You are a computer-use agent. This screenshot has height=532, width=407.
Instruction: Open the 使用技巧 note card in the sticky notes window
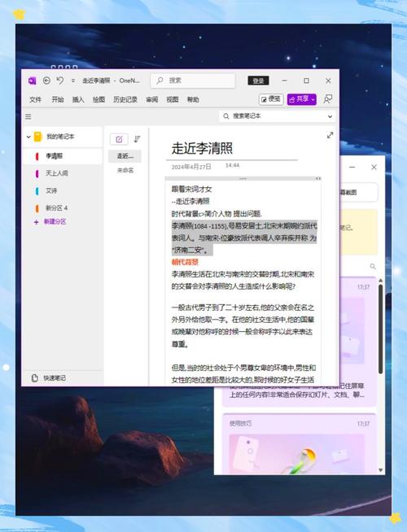pyautogui.click(x=299, y=444)
